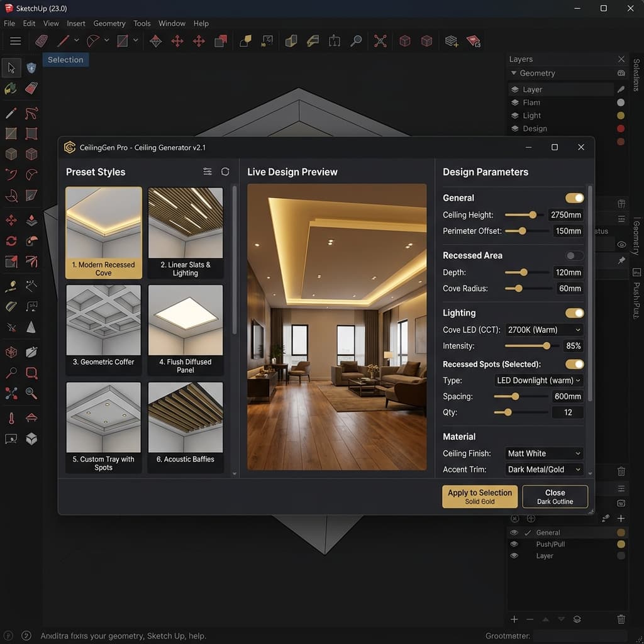Click the zoom extents cross-arrows icon
Image resolution: width=644 pixels, height=644 pixels.
(380, 41)
